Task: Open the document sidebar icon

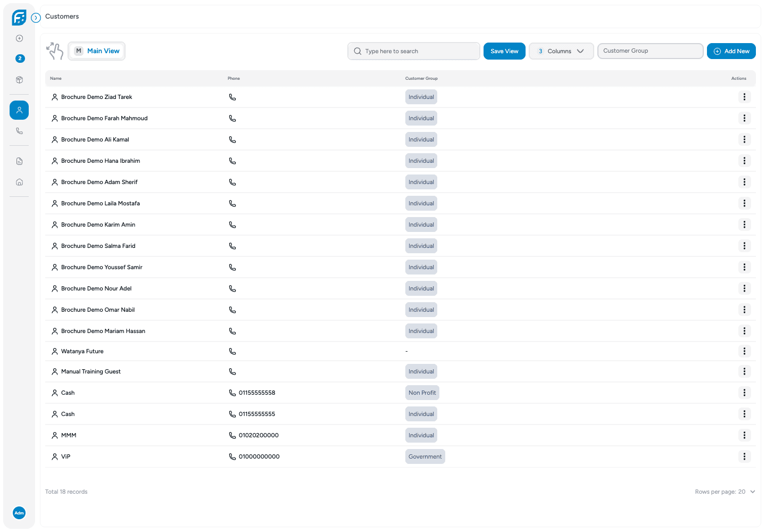Action: pyautogui.click(x=19, y=161)
